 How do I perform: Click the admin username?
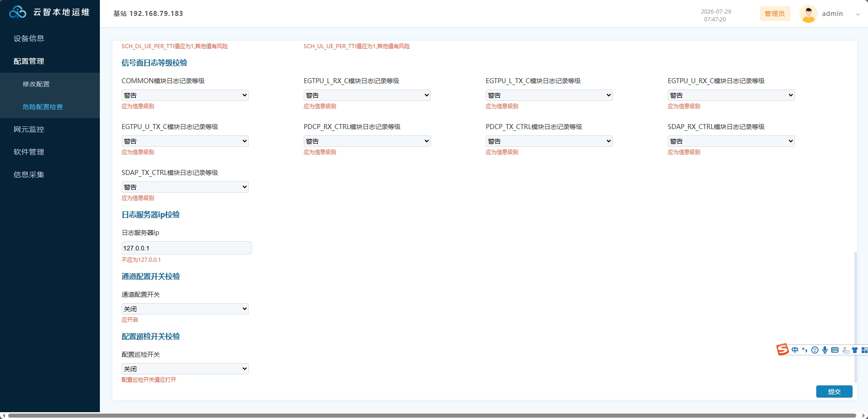(x=832, y=14)
